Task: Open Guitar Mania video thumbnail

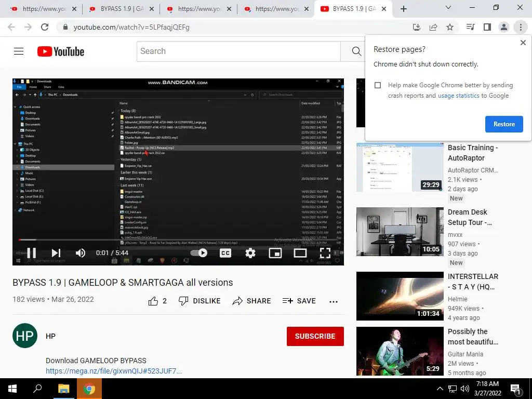Action: [400, 351]
